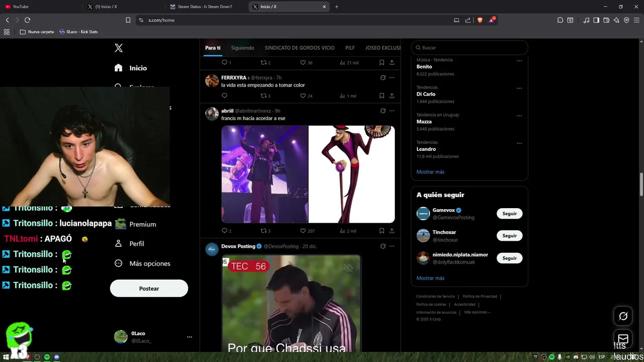644x362 pixels.
Task: Open options for Di Carlo trend
Action: coord(519,88)
